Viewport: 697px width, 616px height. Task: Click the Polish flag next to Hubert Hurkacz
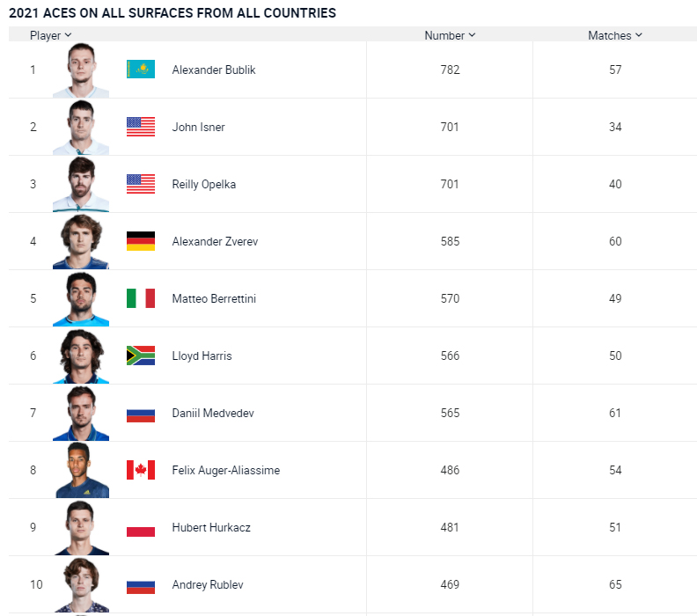[x=141, y=527]
